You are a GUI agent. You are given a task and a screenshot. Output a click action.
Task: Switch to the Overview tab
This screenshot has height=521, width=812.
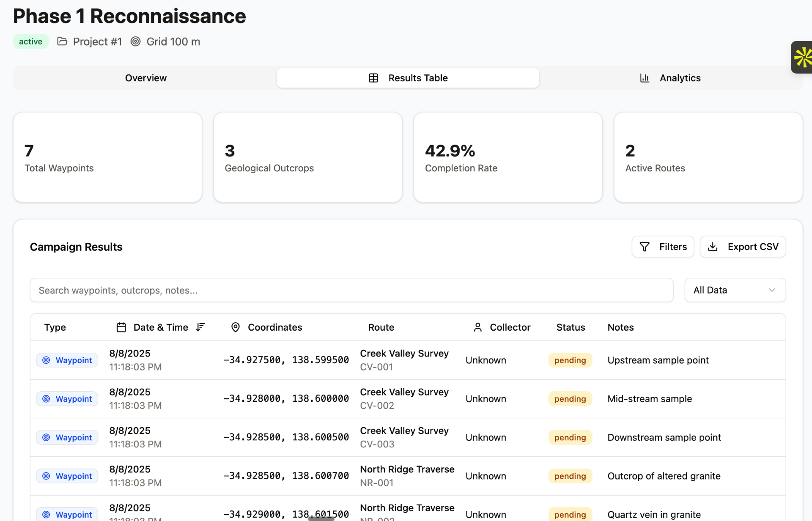(x=145, y=78)
